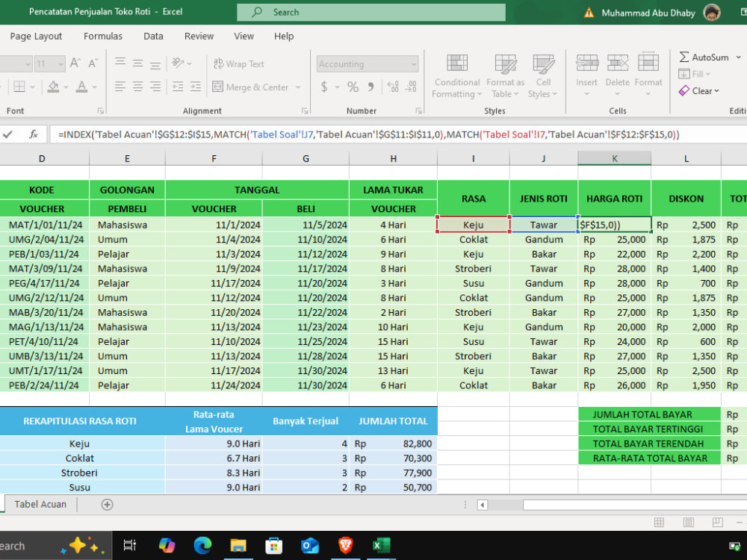
Task: Switch to the Tabel Acuan sheet
Action: coord(40,504)
